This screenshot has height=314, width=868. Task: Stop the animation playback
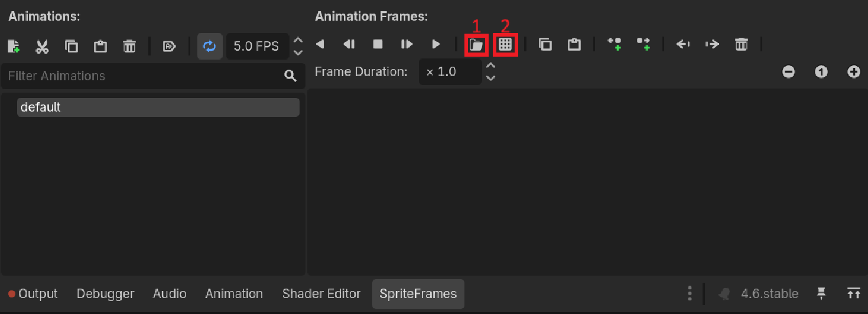(378, 44)
